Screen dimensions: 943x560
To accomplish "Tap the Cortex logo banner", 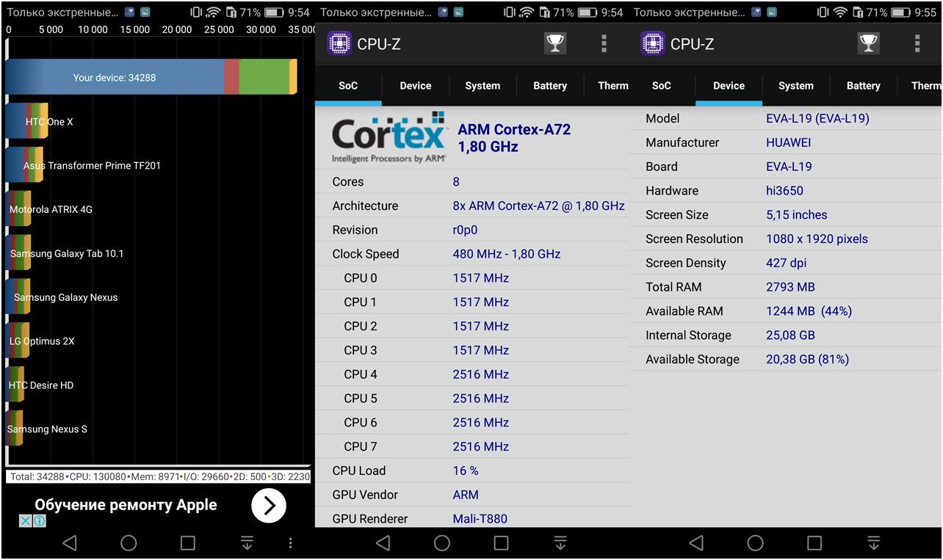I will click(x=389, y=137).
